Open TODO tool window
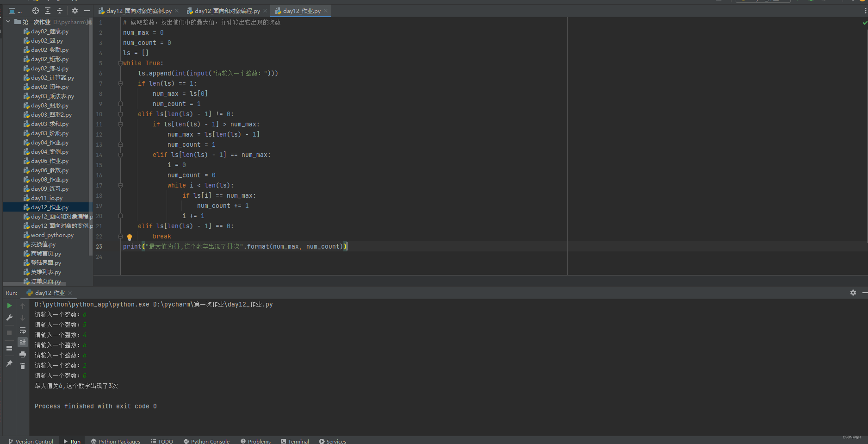Viewport: 868px width, 444px height. tap(162, 441)
